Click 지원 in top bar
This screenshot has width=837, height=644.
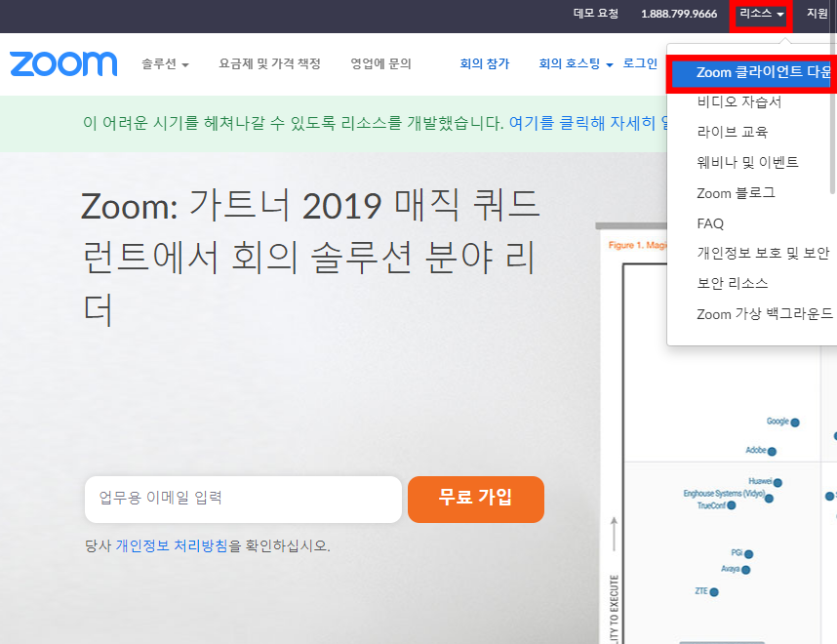coord(817,14)
